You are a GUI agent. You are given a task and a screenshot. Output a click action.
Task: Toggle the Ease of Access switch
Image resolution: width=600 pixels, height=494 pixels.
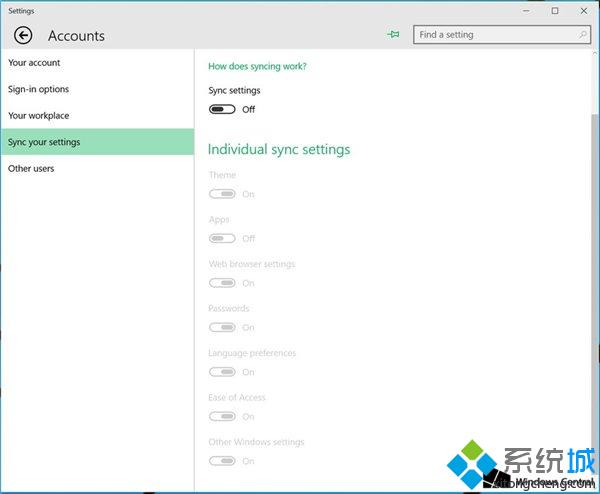coord(222,416)
